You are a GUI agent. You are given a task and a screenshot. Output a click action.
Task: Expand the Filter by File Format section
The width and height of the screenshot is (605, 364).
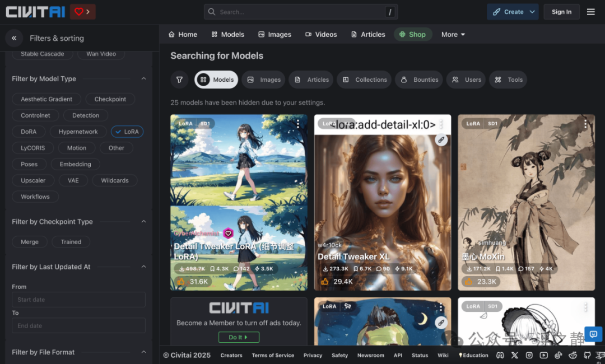[x=143, y=352]
